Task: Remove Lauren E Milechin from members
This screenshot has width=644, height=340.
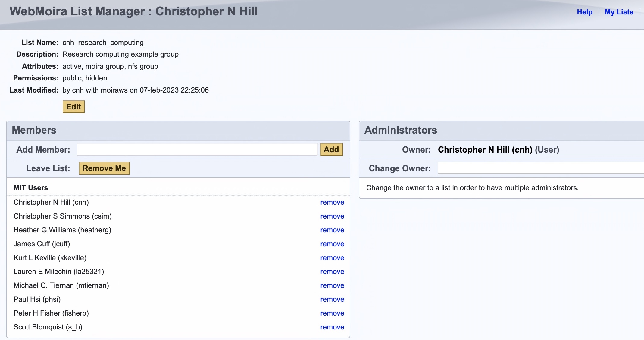Action: click(x=332, y=271)
